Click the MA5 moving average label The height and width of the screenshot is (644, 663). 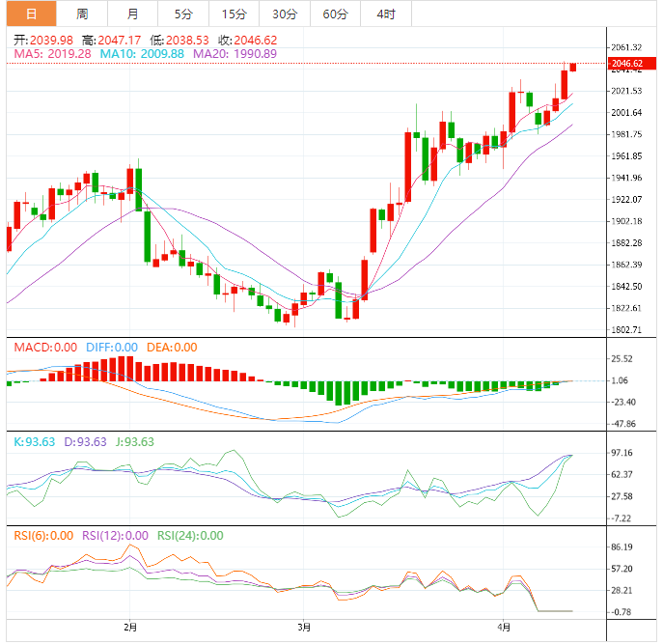pos(52,54)
